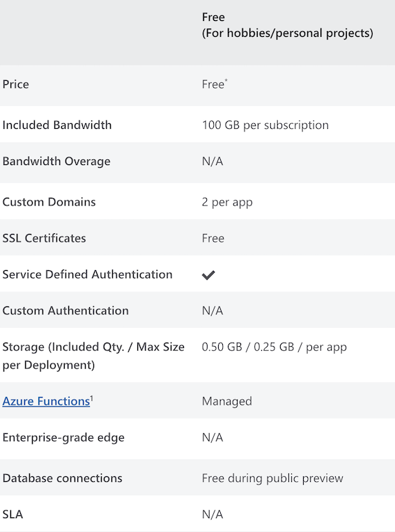Select the 'Storage (Included Qty. / Max Size' label
This screenshot has height=532, width=395.
(93, 347)
